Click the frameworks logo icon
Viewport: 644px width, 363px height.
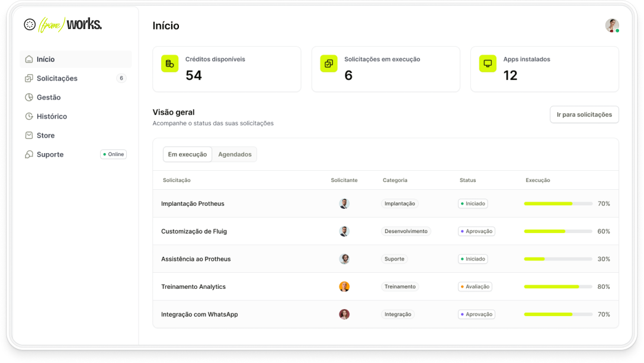(30, 24)
